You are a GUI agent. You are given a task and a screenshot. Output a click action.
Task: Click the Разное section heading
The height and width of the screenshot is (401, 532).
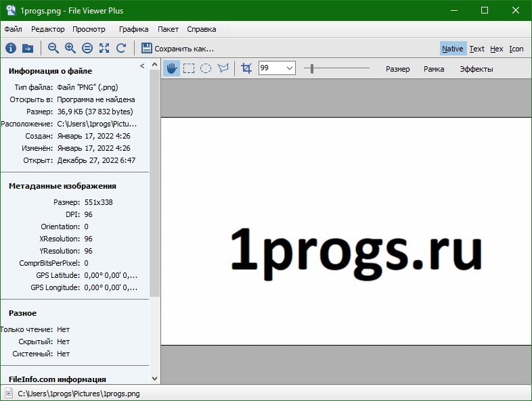coord(22,313)
